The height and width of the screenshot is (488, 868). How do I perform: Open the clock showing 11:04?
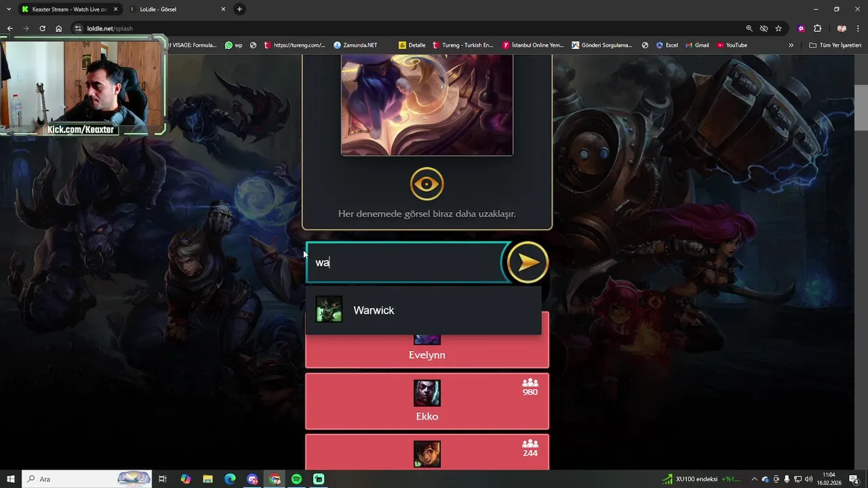click(x=829, y=479)
